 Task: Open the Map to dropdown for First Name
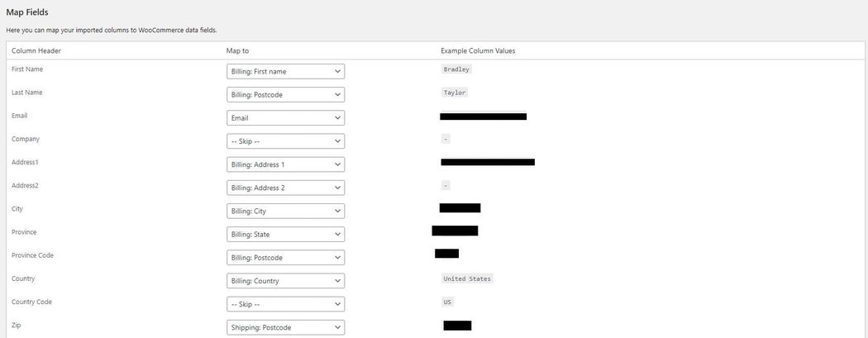coord(285,72)
